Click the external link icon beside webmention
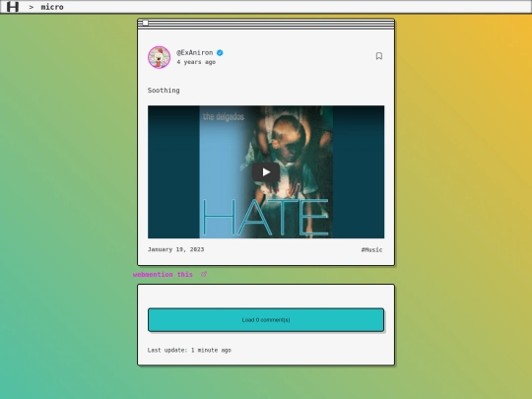This screenshot has width=532, height=399. [x=204, y=274]
